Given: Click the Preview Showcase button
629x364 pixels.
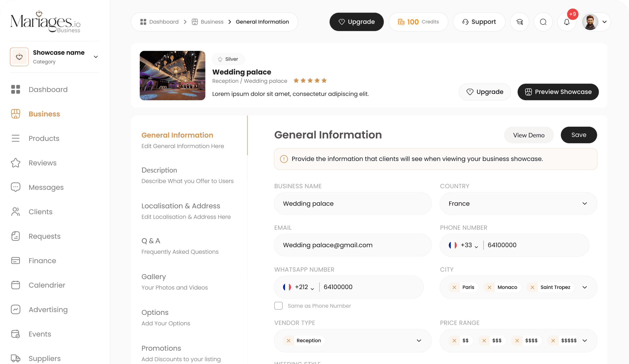Looking at the screenshot, I should [x=558, y=92].
